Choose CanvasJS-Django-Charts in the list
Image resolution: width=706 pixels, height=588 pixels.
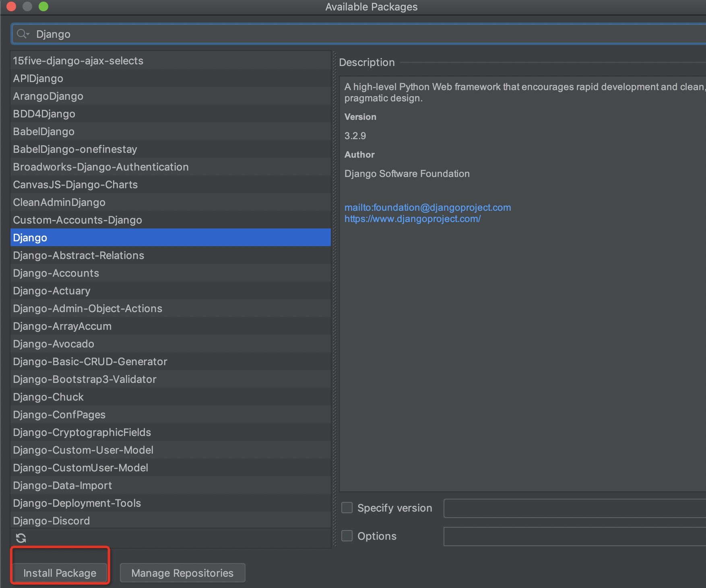point(75,185)
